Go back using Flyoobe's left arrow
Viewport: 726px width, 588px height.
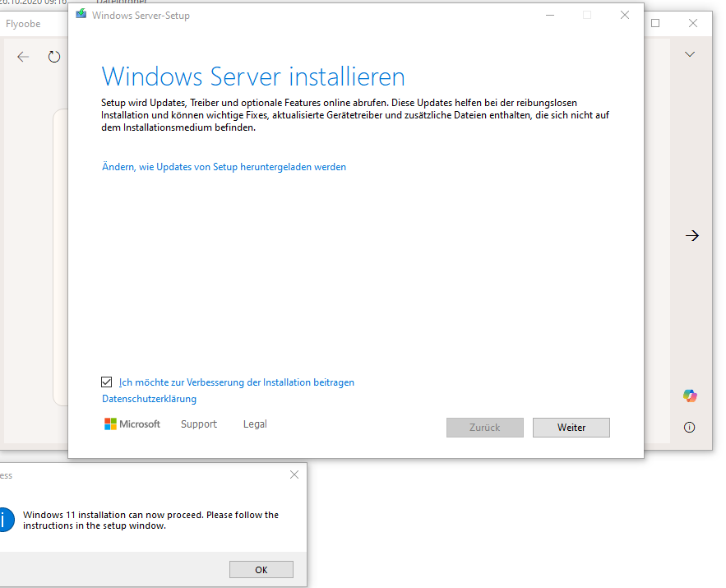click(23, 57)
